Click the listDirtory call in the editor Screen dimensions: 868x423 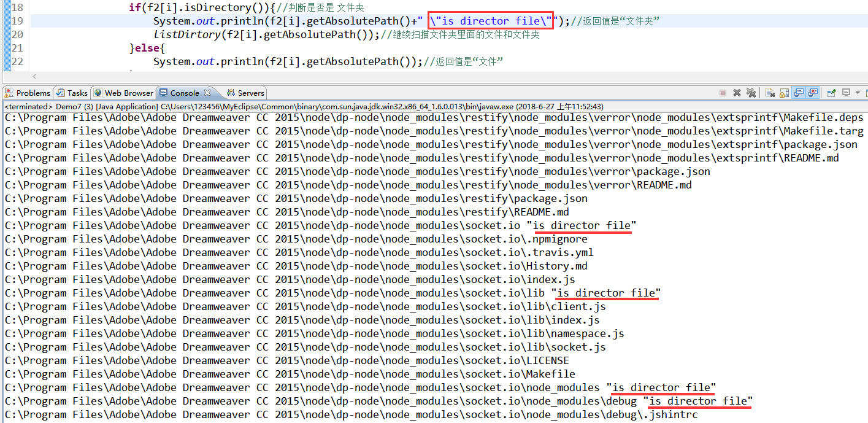coord(267,34)
